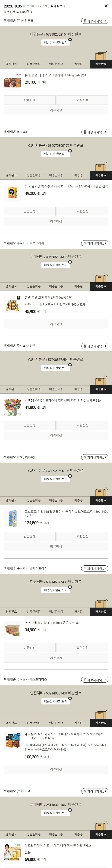The image size is (112, 868).
Task: Request exchange for Maxbon sausage order
Action: click(82, 211)
